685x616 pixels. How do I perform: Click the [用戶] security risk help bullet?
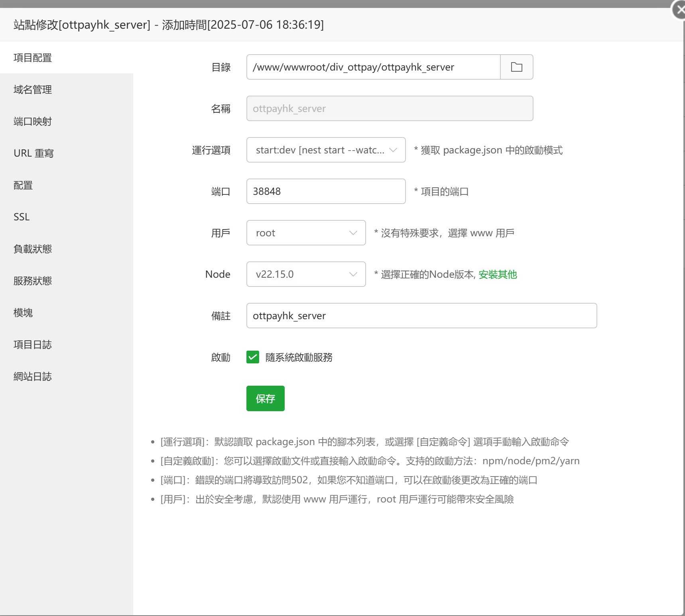point(337,499)
